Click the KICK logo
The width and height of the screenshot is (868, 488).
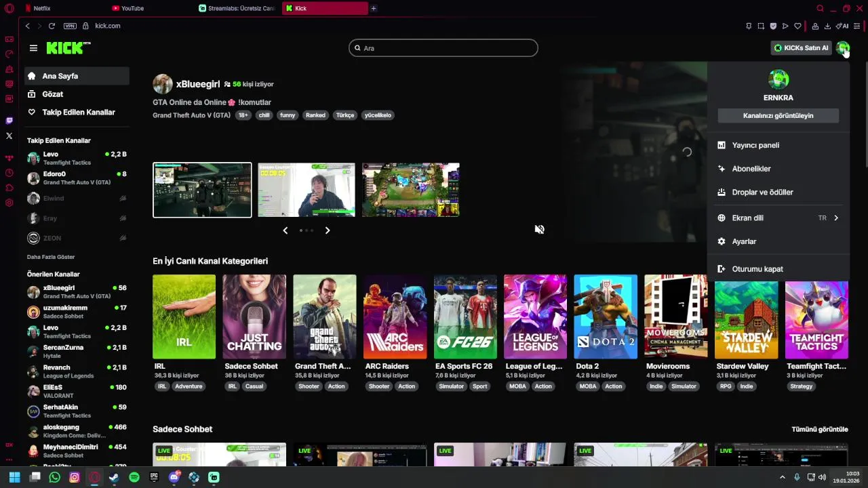68,47
